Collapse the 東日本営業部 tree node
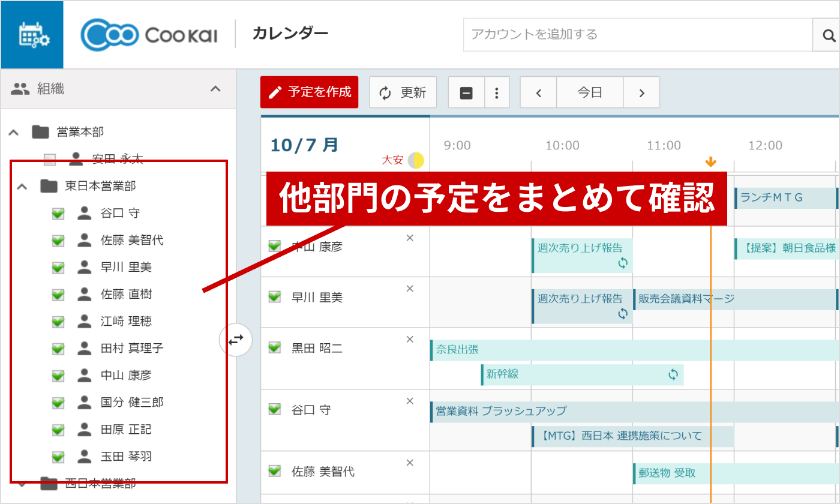This screenshot has height=504, width=840. click(x=22, y=187)
